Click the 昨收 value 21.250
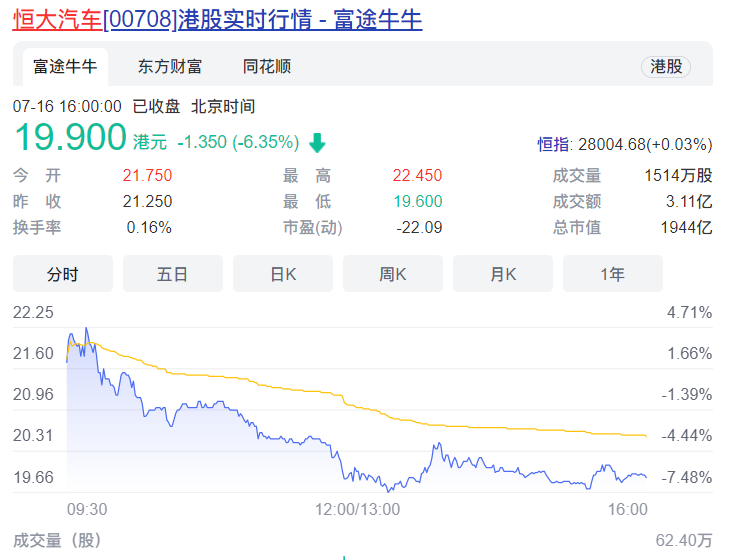Viewport: 740px width, 560px height. tap(147, 201)
